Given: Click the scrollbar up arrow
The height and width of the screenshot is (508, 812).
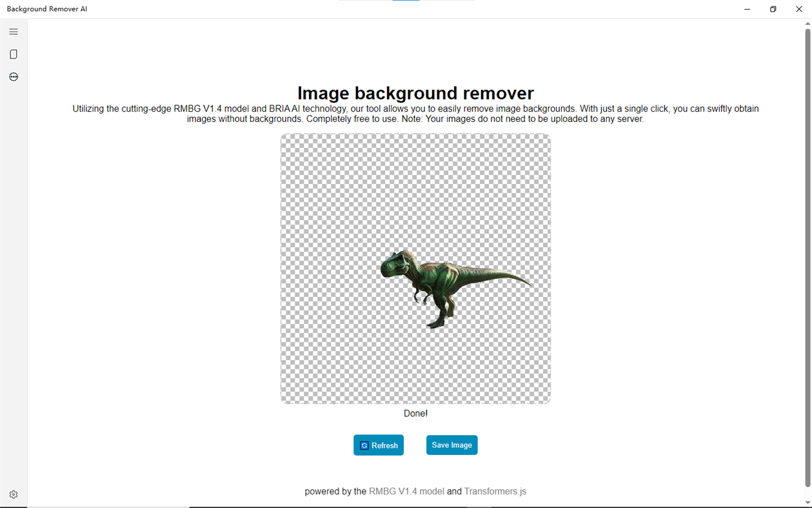Looking at the screenshot, I should pyautogui.click(x=807, y=23).
